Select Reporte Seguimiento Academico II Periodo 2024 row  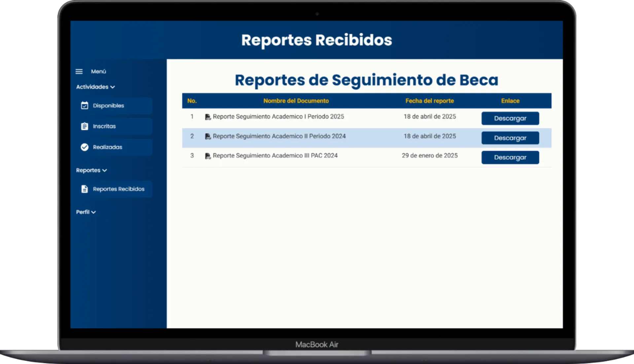(279, 136)
